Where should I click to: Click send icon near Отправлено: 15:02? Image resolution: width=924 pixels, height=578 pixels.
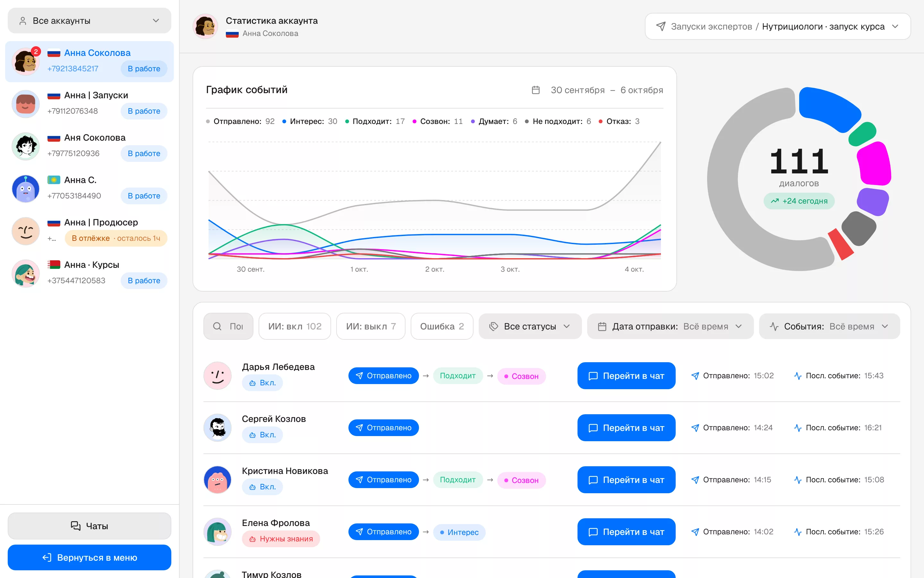695,376
